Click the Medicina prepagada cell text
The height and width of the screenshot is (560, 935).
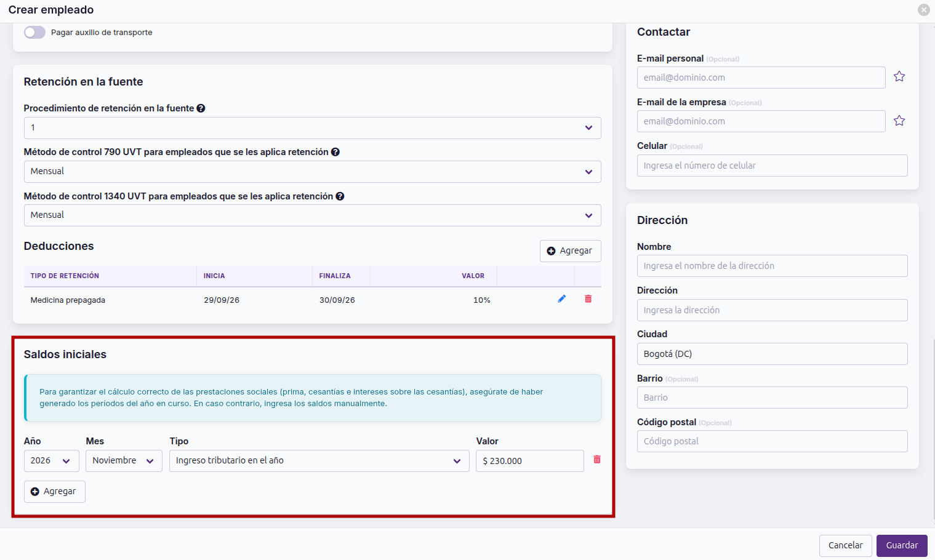[x=68, y=300]
